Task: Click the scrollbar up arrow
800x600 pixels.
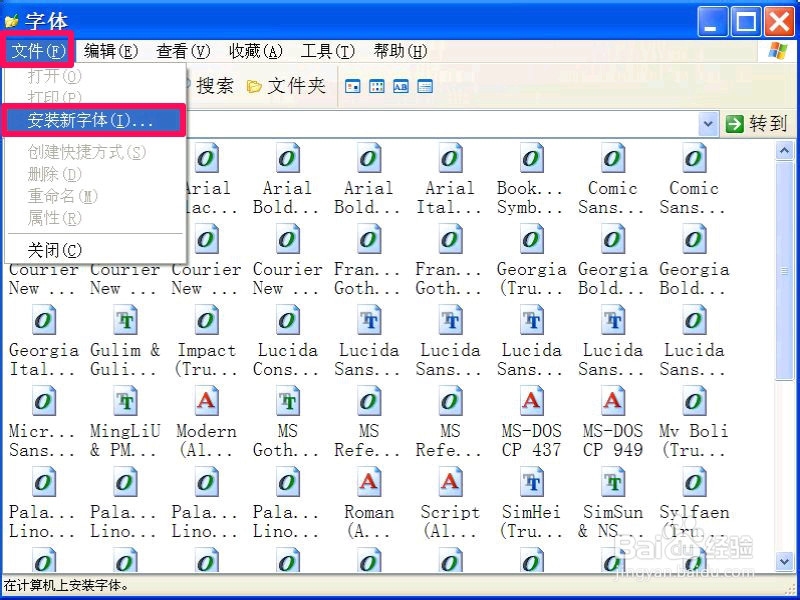Action: click(784, 151)
